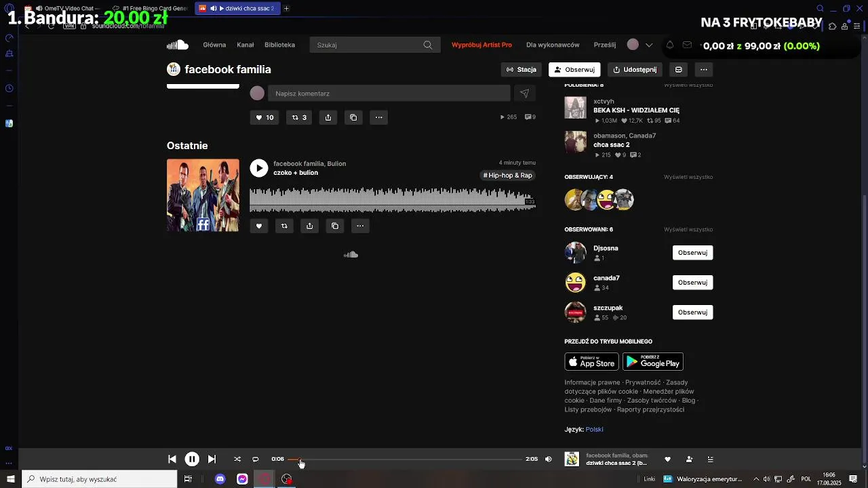Screen dimensions: 868x488
Task: Copy link of czoko + bulion track
Action: pos(335,226)
